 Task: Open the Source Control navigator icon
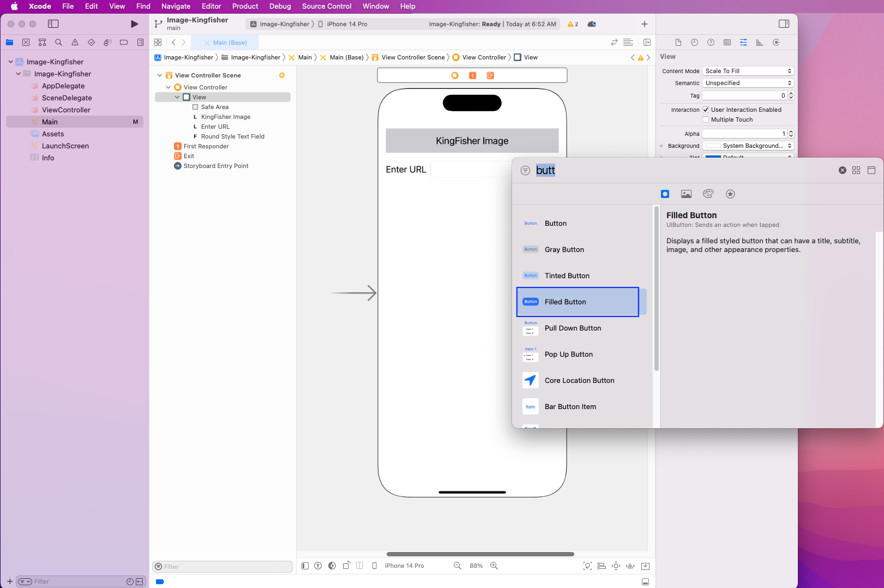(x=26, y=43)
